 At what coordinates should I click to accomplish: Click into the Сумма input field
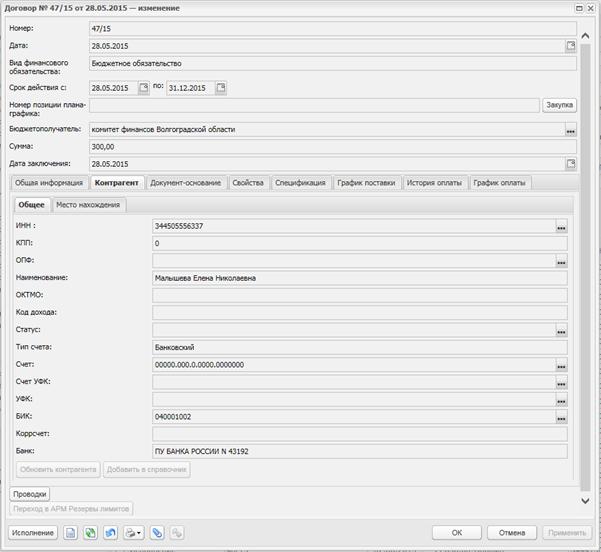coord(330,147)
